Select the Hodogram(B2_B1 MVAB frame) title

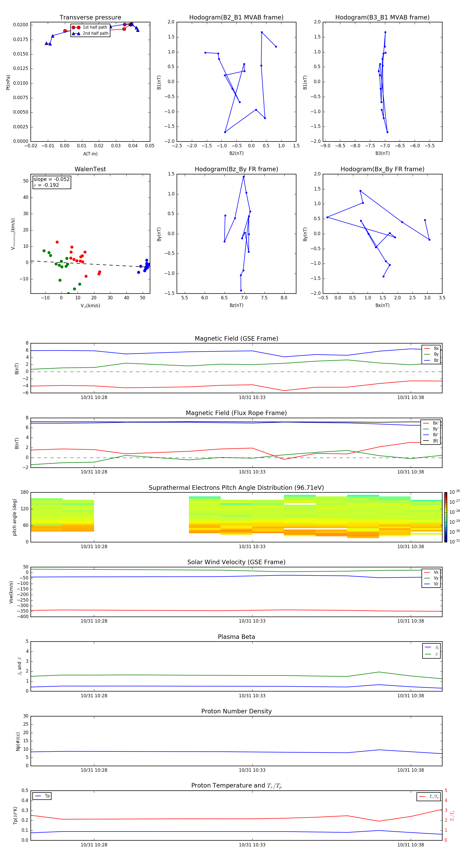(x=236, y=18)
